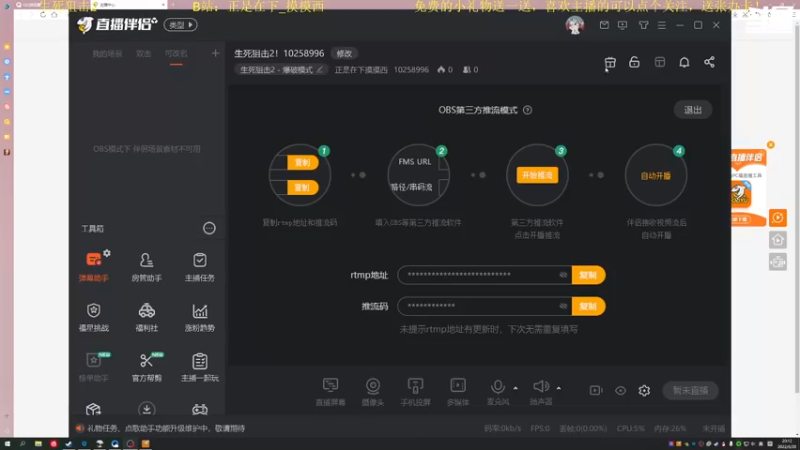Click the layout panel icon beside the bell
The image size is (800, 450).
[660, 62]
